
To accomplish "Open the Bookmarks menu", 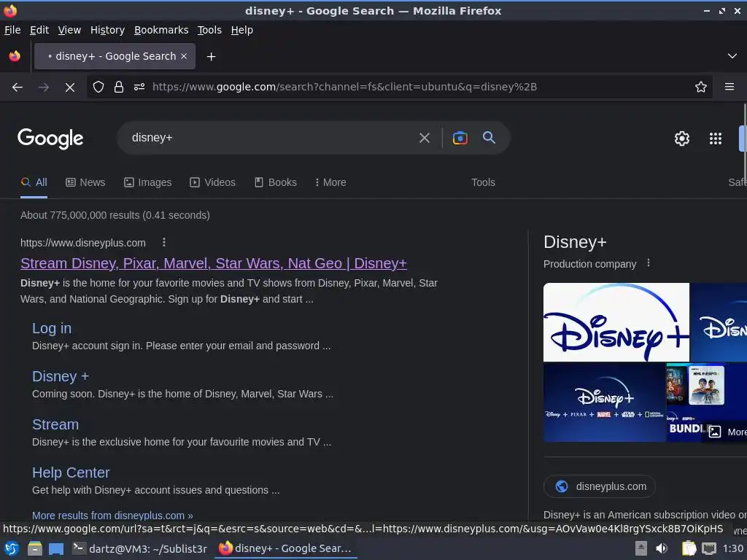I will [x=161, y=30].
